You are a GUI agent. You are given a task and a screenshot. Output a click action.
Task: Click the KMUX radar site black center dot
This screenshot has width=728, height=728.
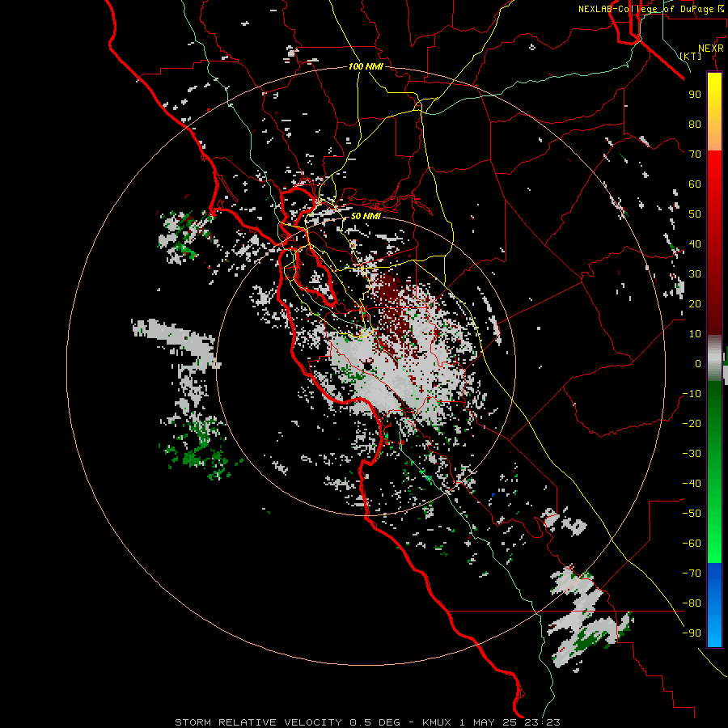point(368,366)
